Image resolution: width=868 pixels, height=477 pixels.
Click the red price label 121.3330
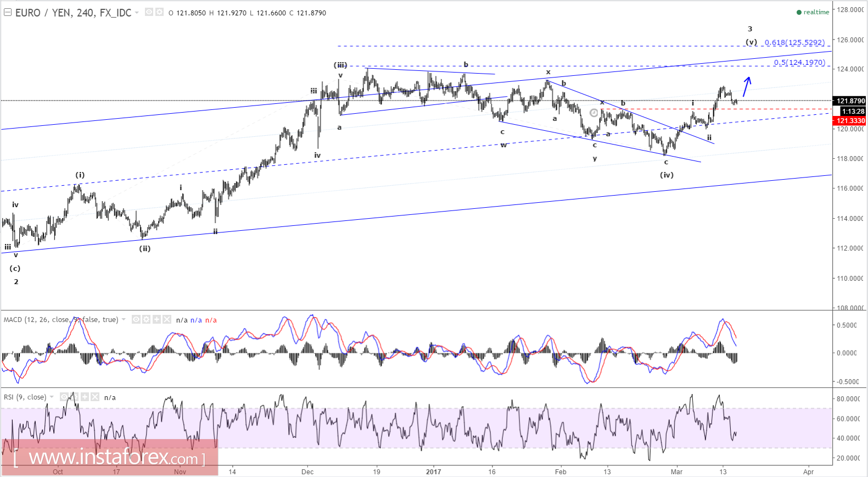tap(850, 121)
